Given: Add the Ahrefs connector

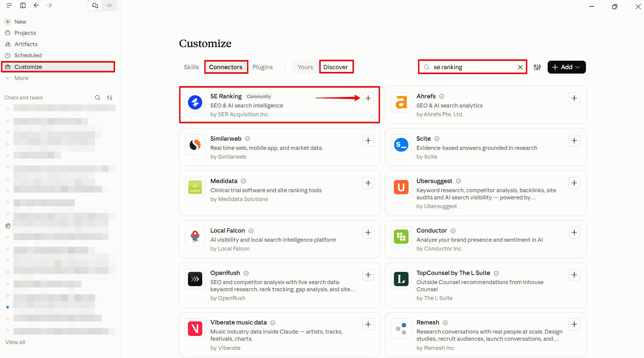Looking at the screenshot, I should [574, 98].
